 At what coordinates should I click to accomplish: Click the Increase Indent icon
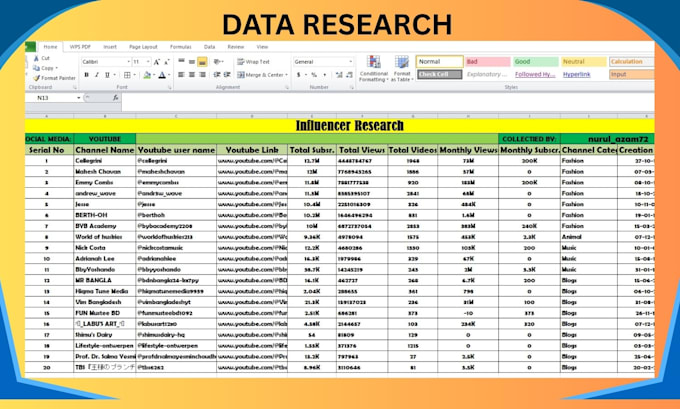coord(227,75)
